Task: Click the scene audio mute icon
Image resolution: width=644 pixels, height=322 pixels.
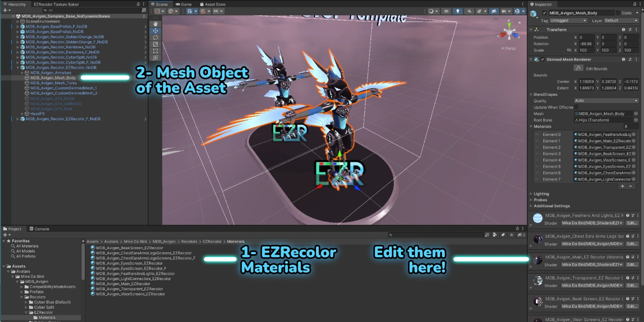Action: pos(470,11)
